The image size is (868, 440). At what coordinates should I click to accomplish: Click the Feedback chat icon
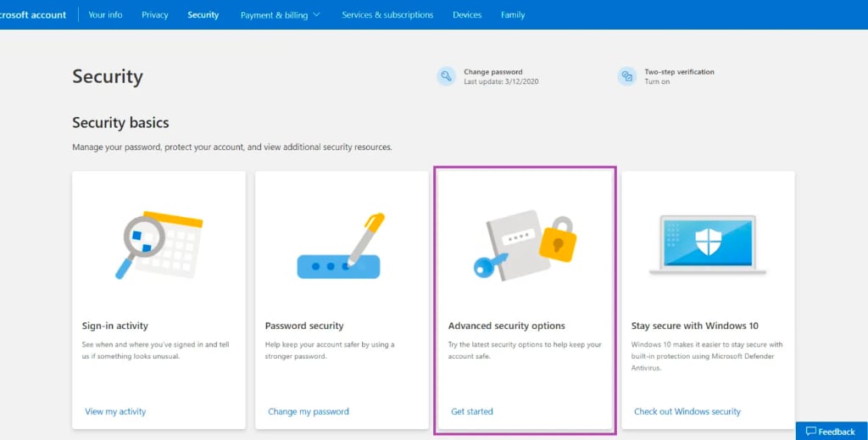pos(811,432)
